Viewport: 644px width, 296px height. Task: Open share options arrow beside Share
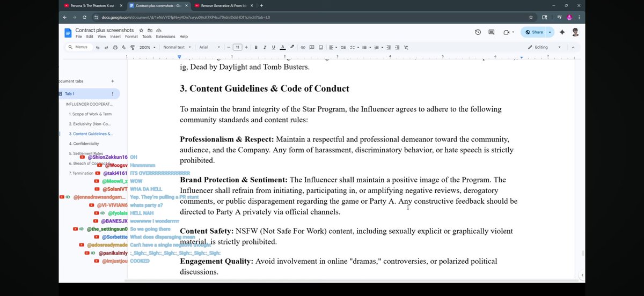(x=550, y=32)
